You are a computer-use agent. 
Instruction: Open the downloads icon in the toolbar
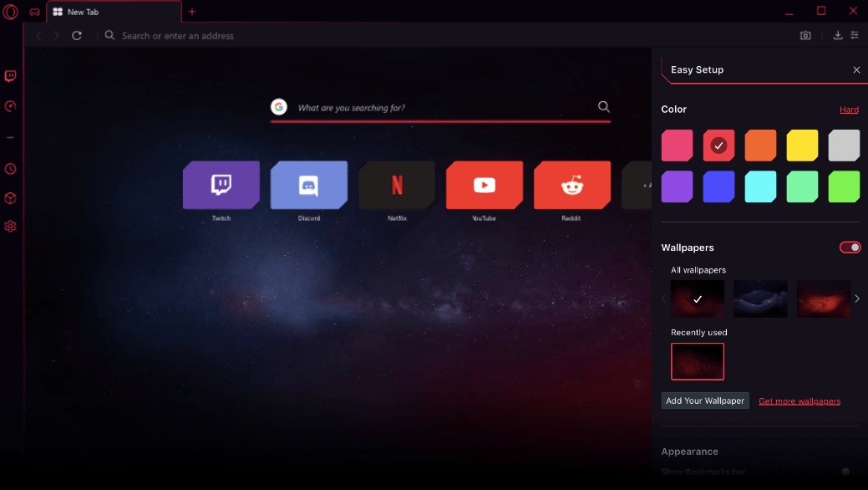(x=838, y=35)
